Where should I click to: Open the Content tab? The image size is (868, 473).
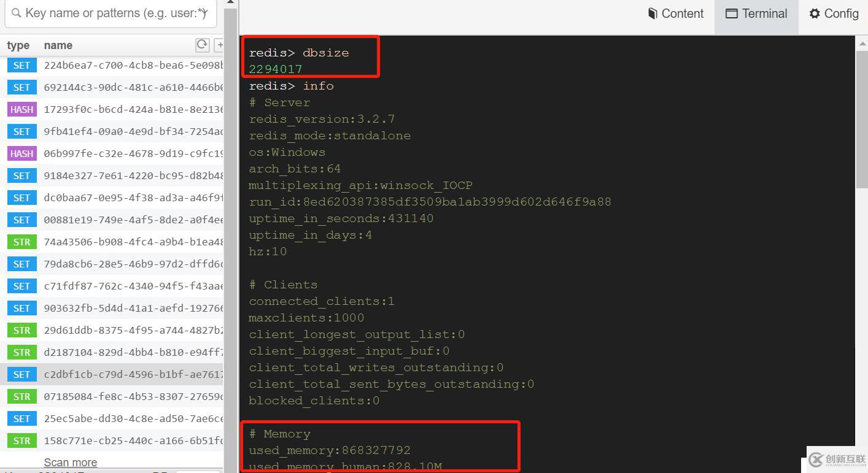[x=676, y=13]
